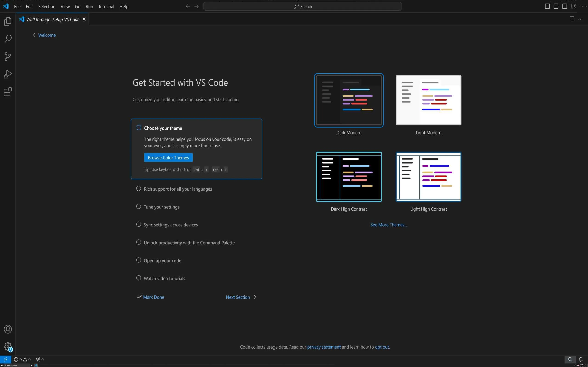Click Browse Color Themes button

point(168,158)
